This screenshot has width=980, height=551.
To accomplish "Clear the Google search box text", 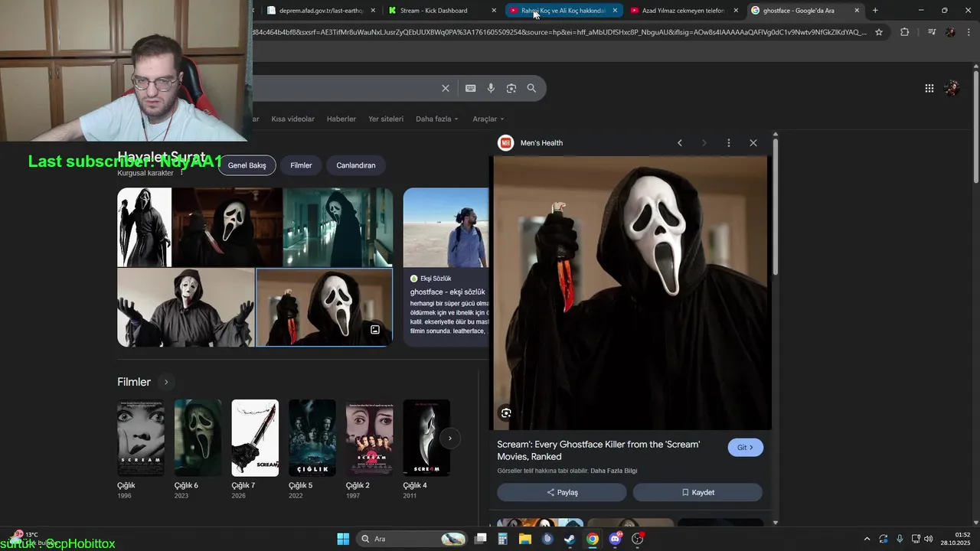I will click(x=445, y=88).
